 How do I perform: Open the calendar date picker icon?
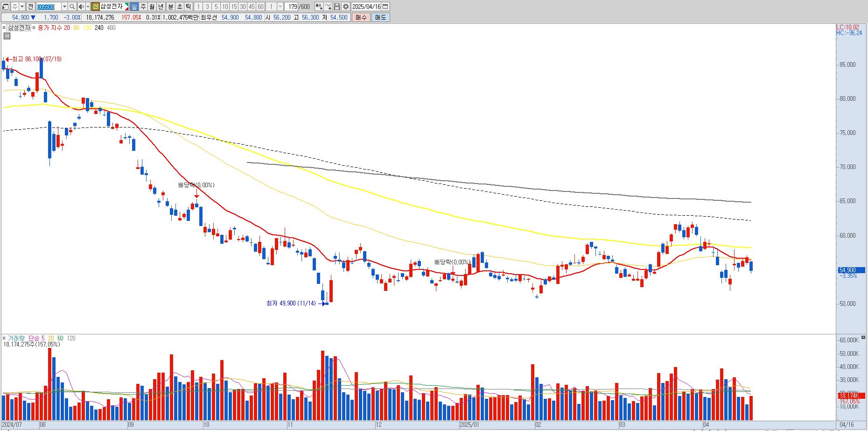point(385,7)
